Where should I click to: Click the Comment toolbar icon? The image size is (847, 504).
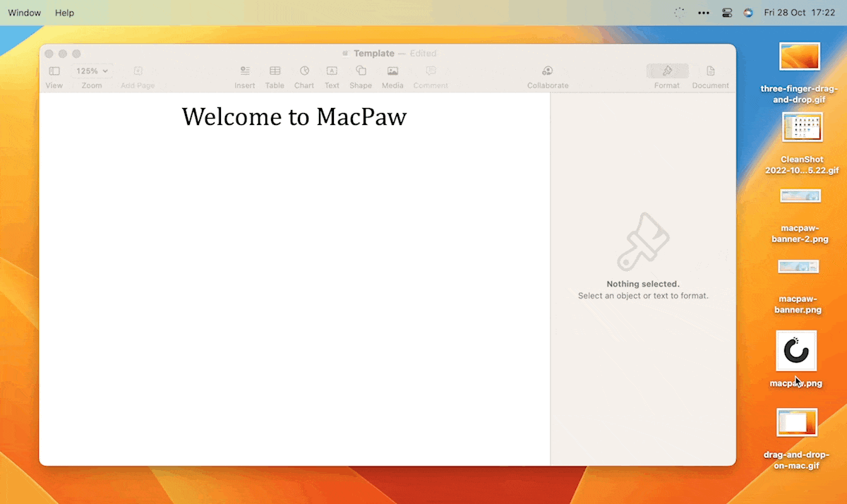tap(431, 71)
